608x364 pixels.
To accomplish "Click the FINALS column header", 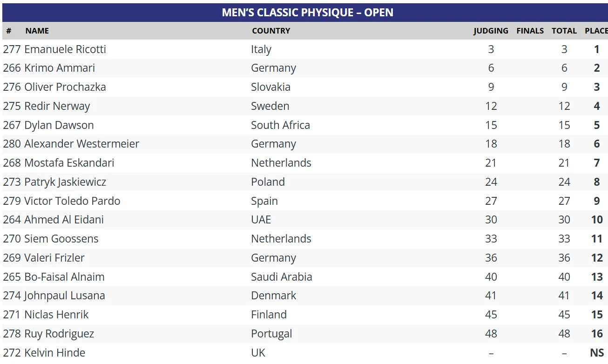I will pyautogui.click(x=530, y=31).
